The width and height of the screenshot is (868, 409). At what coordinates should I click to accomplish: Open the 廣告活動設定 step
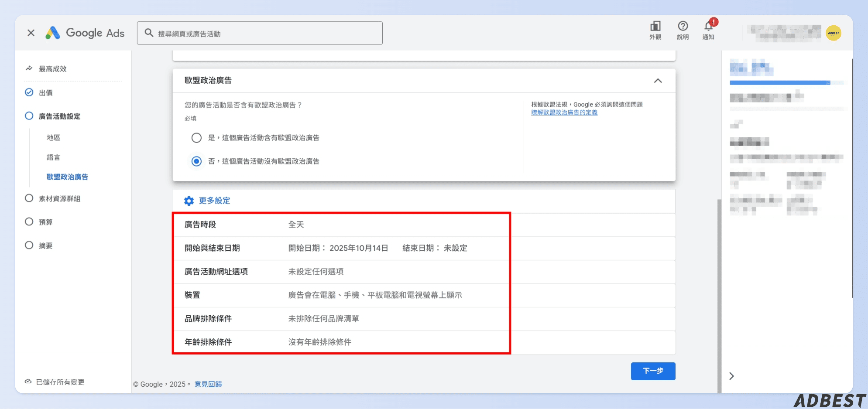point(59,116)
